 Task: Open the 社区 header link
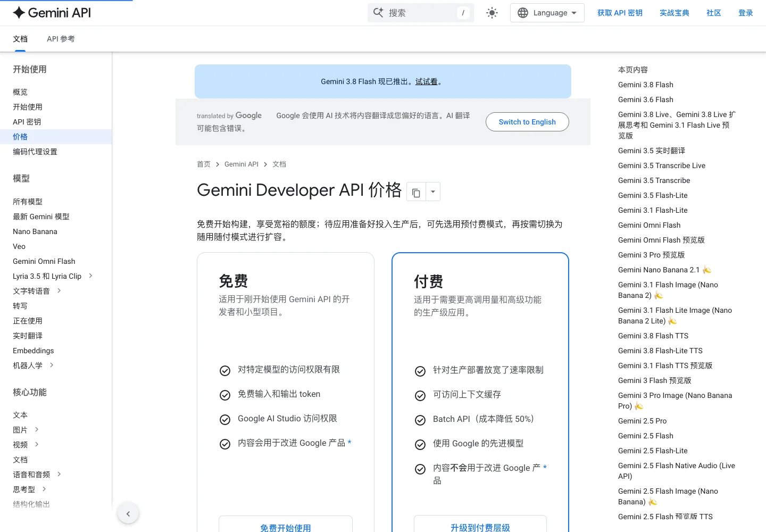(714, 13)
